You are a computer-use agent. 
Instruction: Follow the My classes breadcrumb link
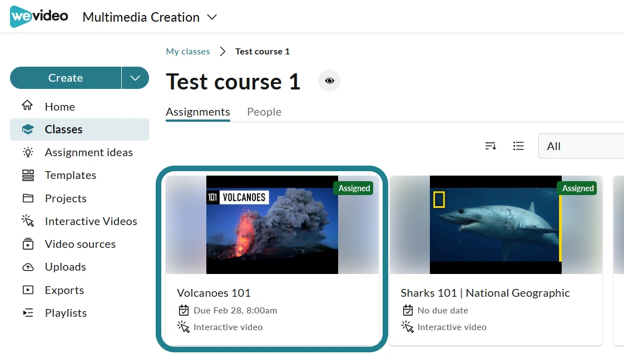click(x=188, y=51)
